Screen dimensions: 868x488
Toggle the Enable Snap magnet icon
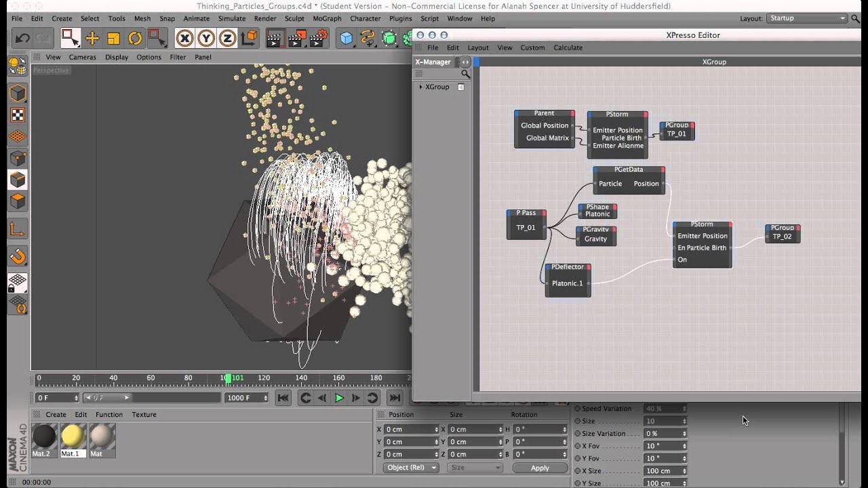point(18,256)
